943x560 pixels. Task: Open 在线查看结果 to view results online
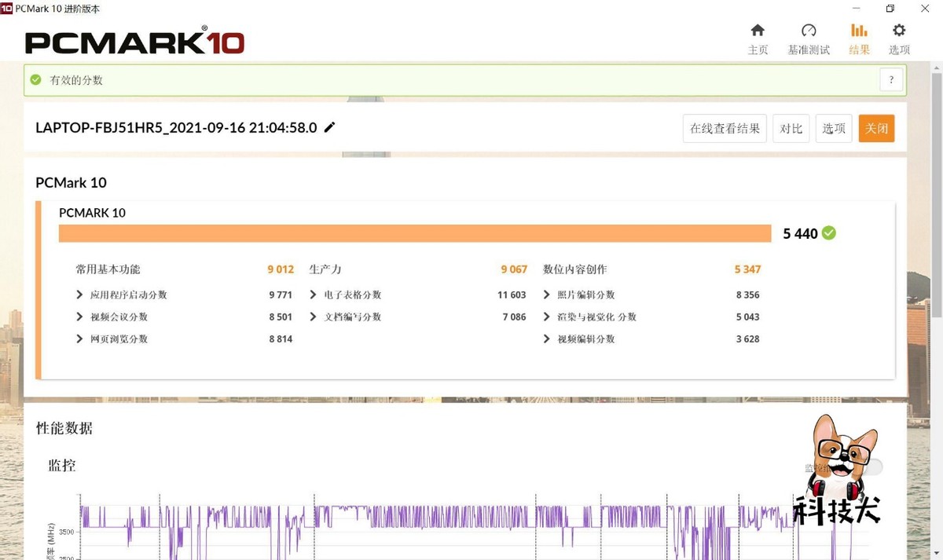coord(724,128)
